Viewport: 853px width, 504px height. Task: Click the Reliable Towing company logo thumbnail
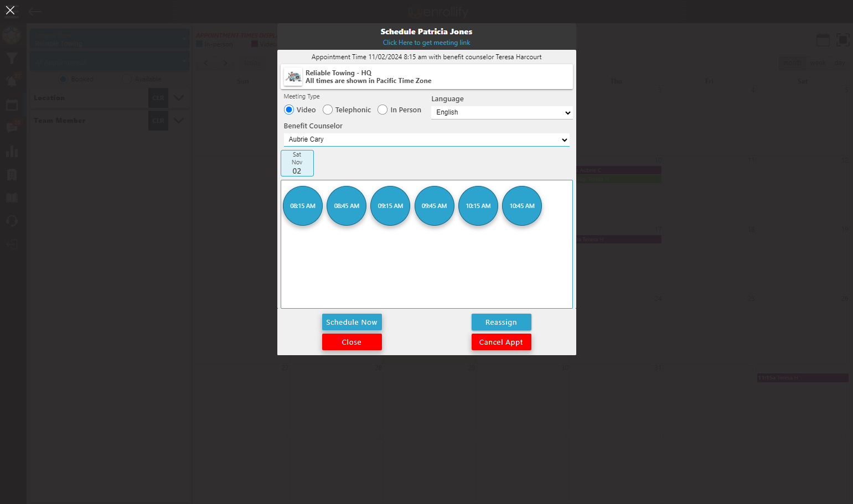[293, 77]
